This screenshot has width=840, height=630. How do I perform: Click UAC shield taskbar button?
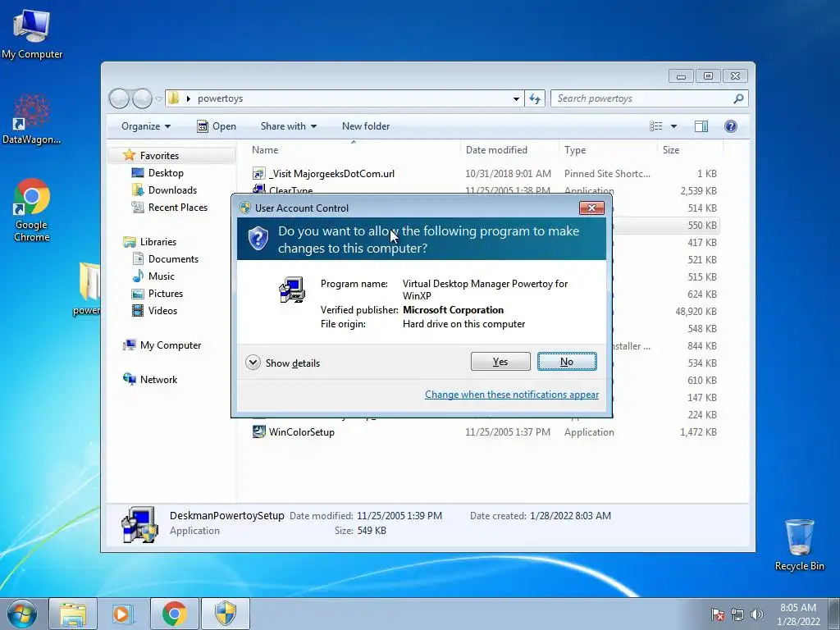click(226, 614)
